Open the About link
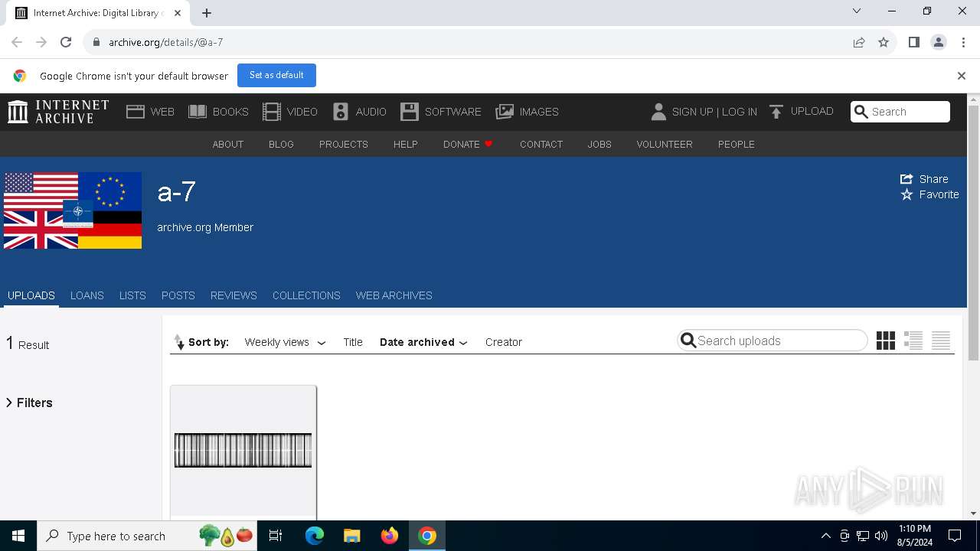 228,144
